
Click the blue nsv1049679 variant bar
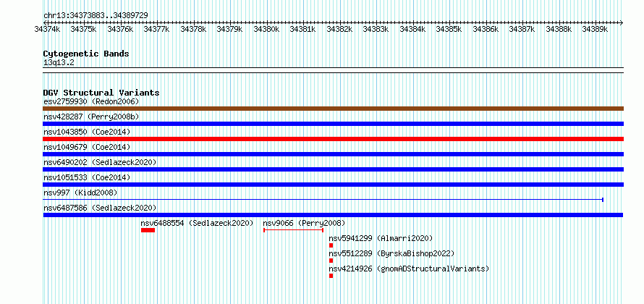click(x=333, y=154)
